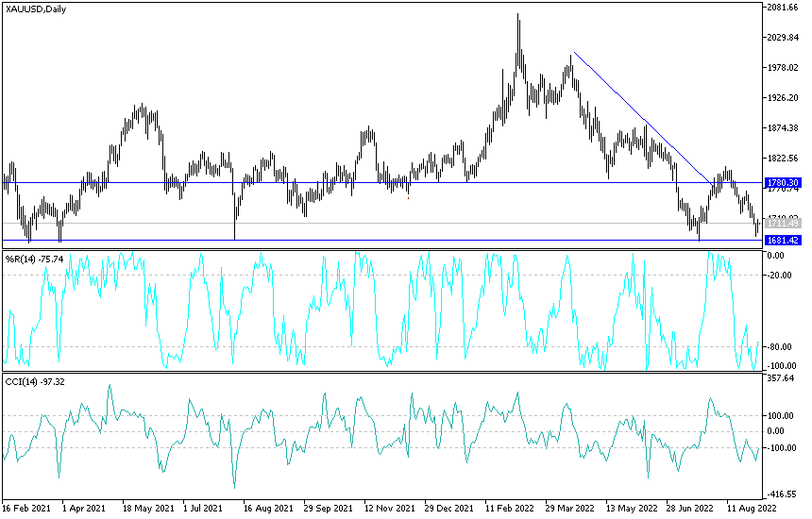Select the 29 Mar 2022 date label
Image resolution: width=812 pixels, height=519 pixels.
pyautogui.click(x=570, y=509)
